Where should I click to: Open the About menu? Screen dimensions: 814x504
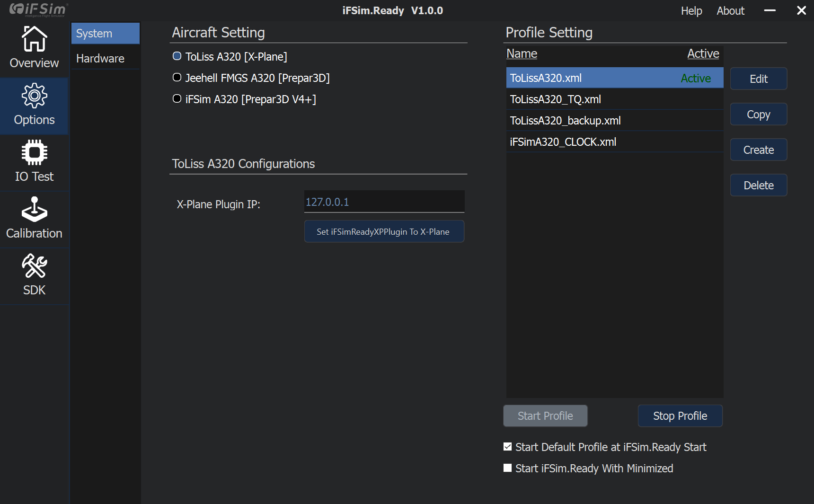point(730,10)
